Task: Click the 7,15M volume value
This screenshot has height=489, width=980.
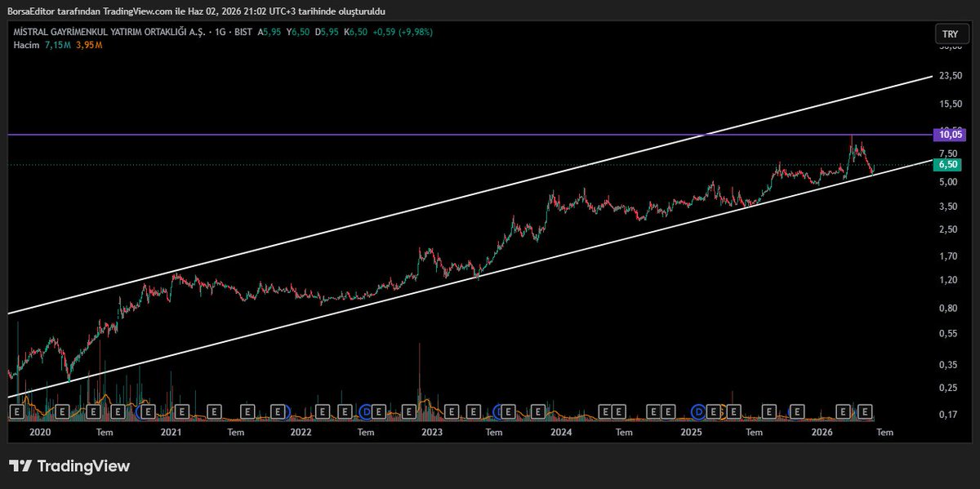Action: [x=60, y=44]
